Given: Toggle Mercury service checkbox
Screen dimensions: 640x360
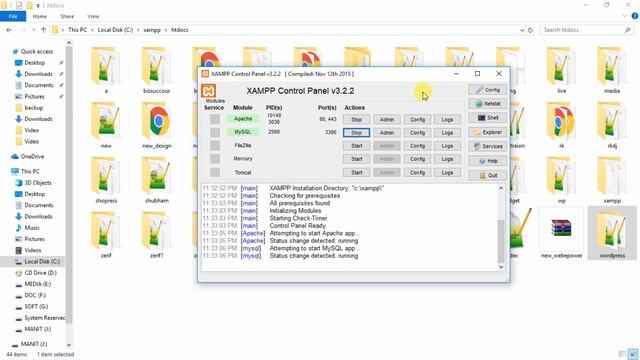Looking at the screenshot, I should click(215, 159).
